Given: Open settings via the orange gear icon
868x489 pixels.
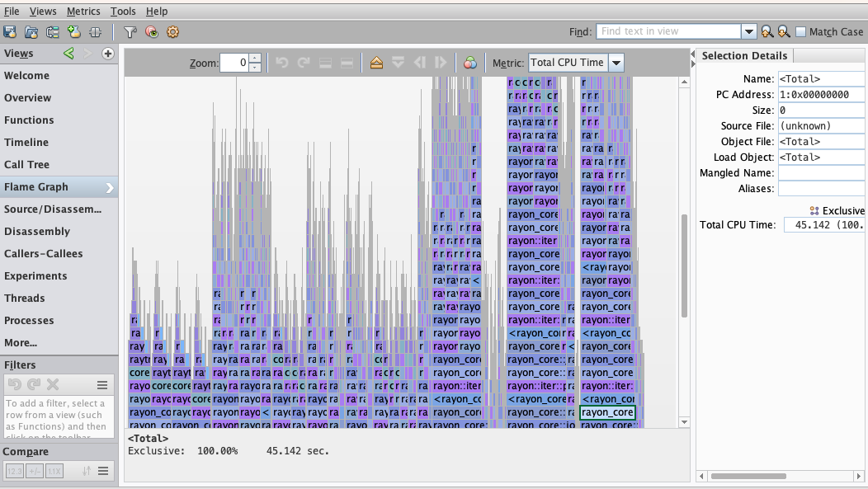Looking at the screenshot, I should tap(172, 32).
